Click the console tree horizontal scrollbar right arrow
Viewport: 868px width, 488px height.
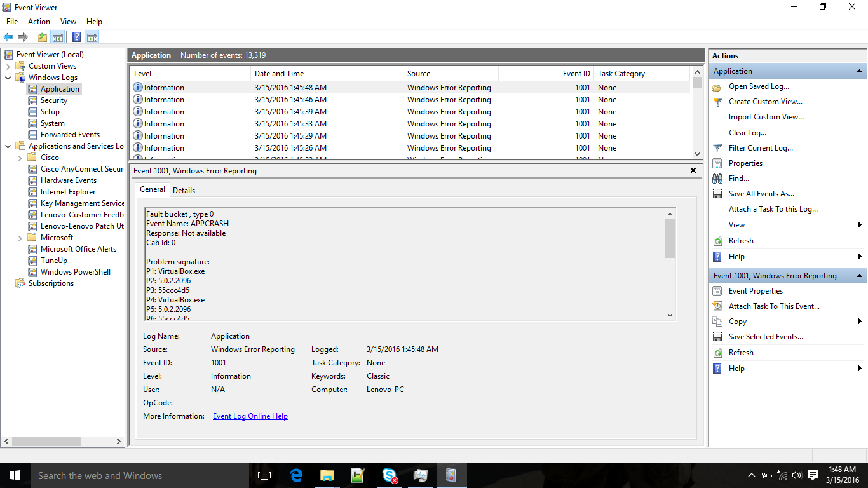119,441
